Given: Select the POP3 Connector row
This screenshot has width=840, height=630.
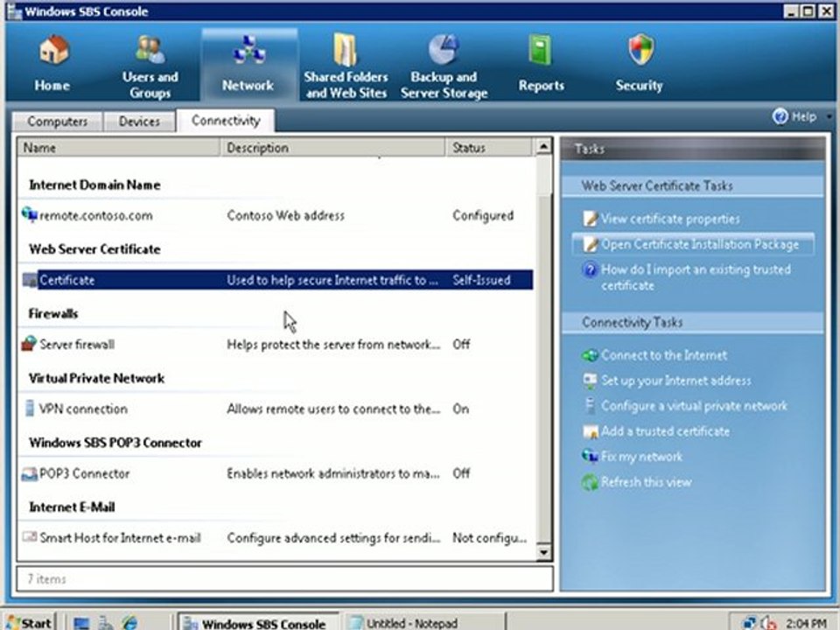Looking at the screenshot, I should click(x=276, y=473).
